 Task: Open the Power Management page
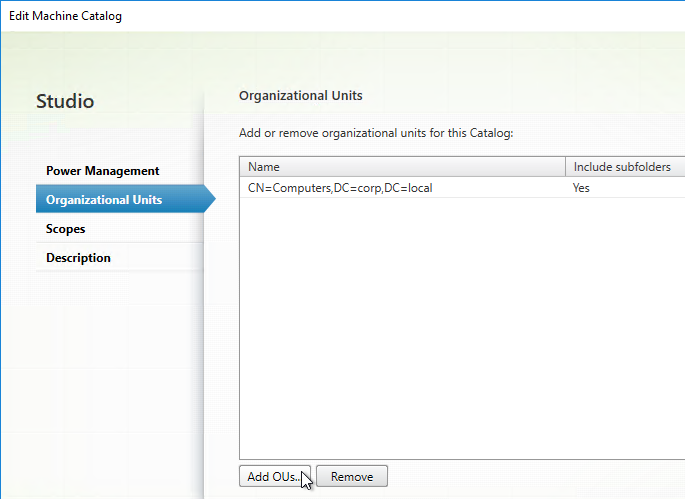103,170
